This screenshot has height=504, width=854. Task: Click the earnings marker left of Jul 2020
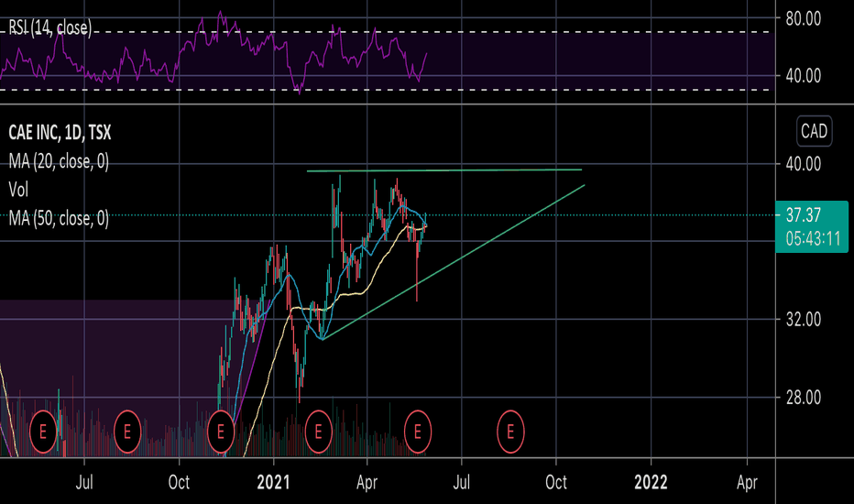coord(42,433)
